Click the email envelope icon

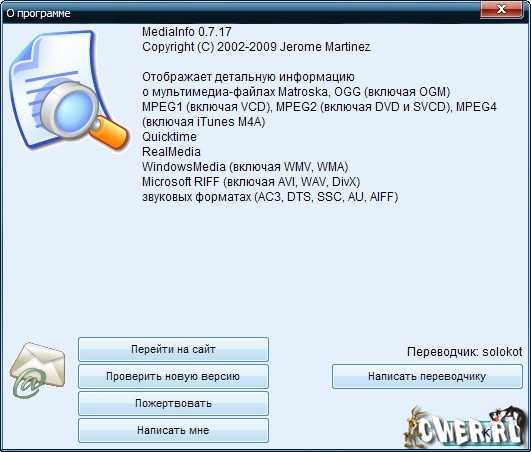click(37, 370)
